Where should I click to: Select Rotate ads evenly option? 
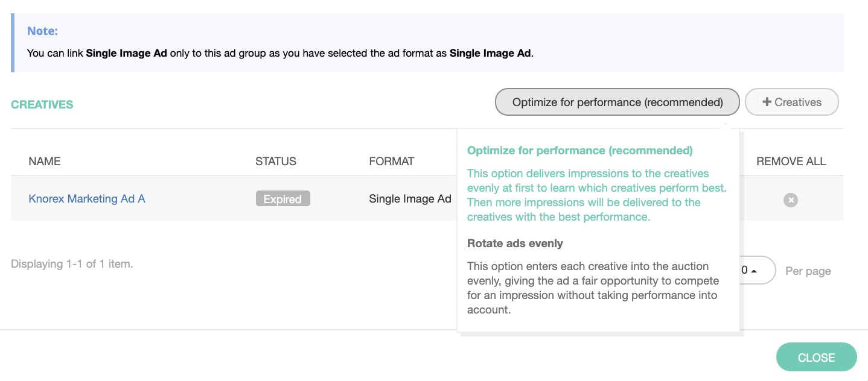[515, 244]
